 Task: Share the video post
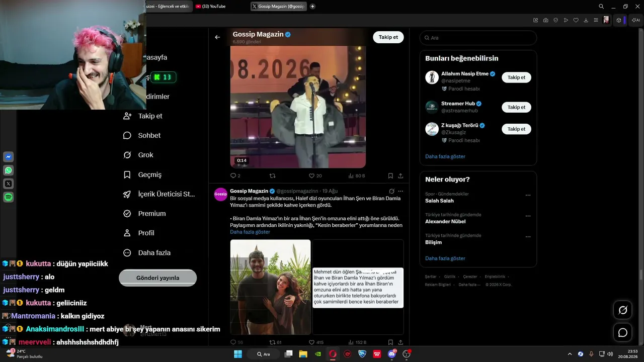(400, 175)
